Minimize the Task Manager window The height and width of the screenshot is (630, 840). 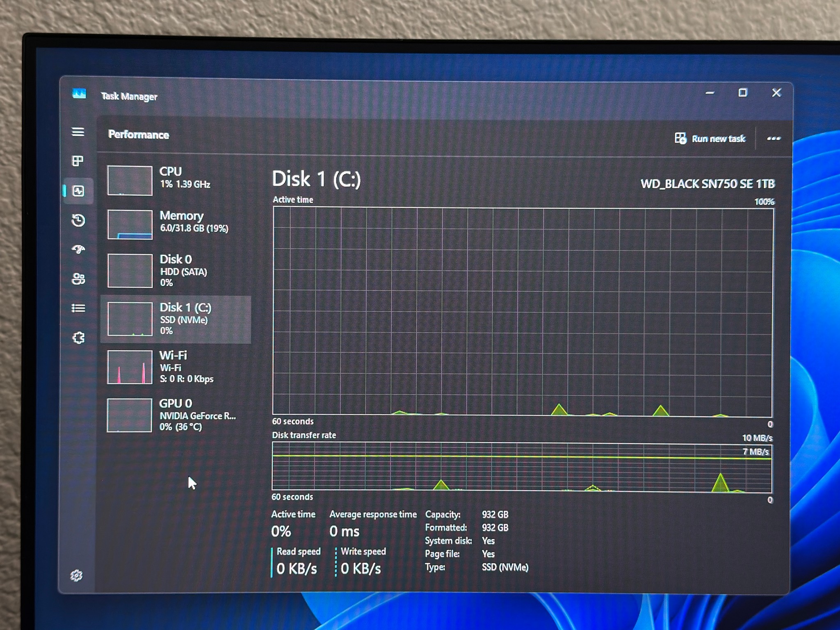pos(710,93)
